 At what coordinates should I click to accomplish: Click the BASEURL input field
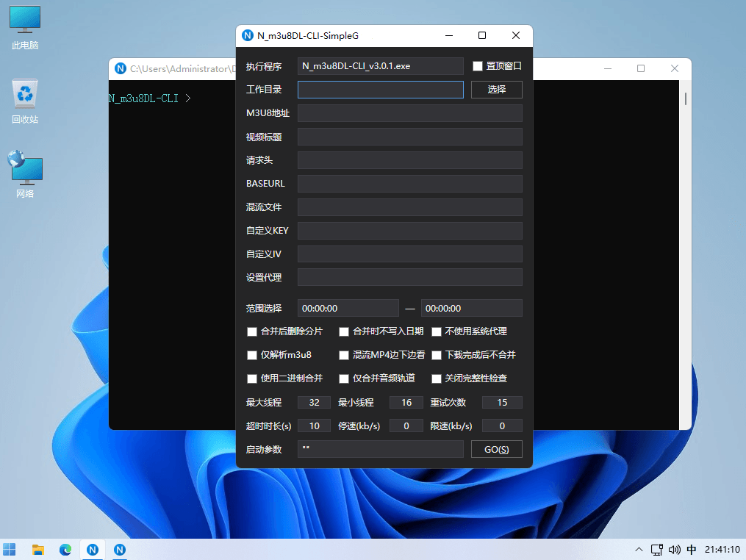tap(410, 184)
